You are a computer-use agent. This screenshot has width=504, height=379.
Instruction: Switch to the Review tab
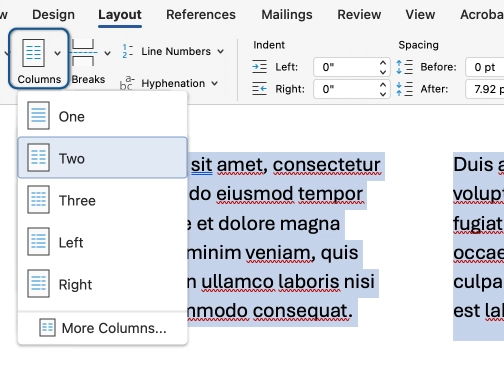coord(359,15)
